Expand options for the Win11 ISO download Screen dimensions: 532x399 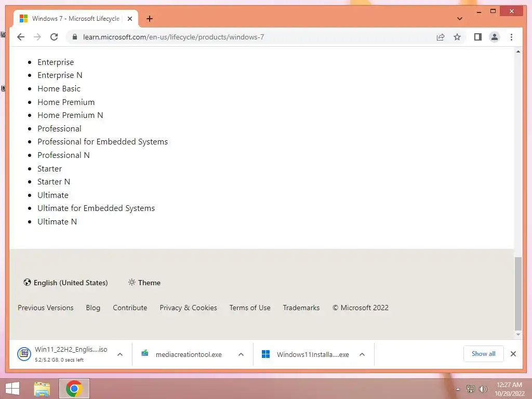click(120, 354)
